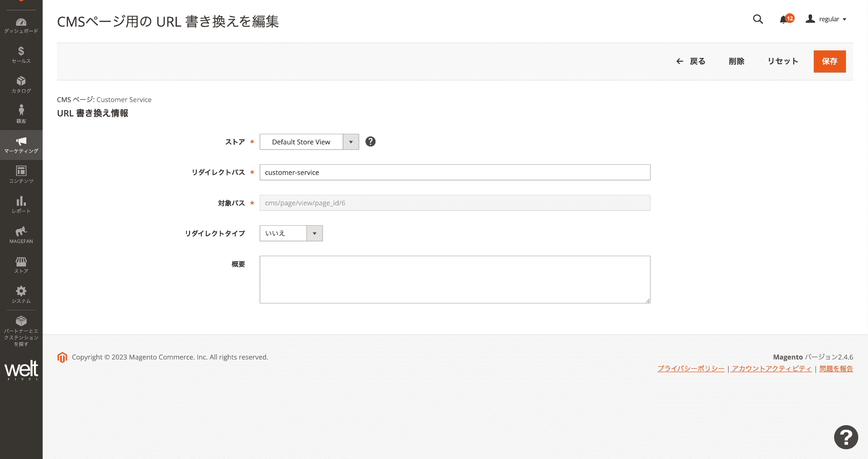Open notifications via the bell icon
Image resolution: width=868 pixels, height=459 pixels.
784,19
